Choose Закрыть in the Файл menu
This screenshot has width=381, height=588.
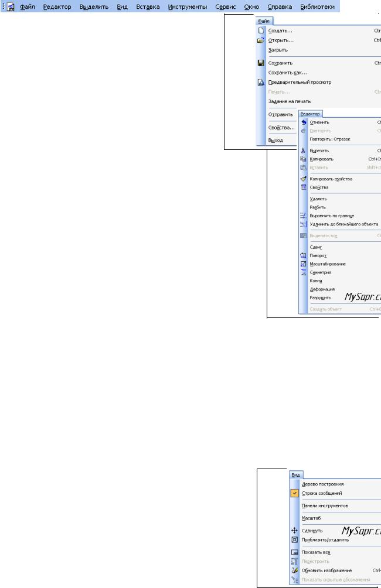click(278, 50)
